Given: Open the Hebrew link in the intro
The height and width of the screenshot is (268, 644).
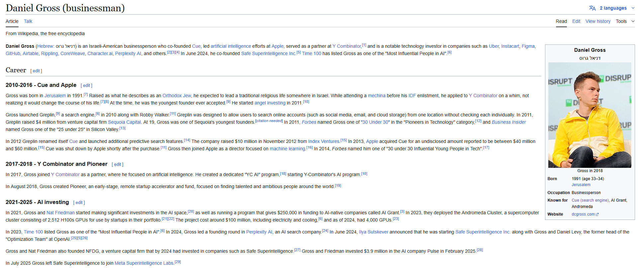Looking at the screenshot, I should click(45, 46).
